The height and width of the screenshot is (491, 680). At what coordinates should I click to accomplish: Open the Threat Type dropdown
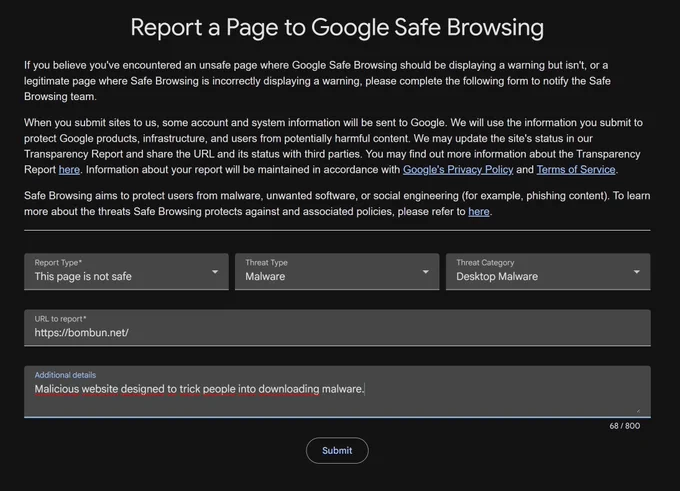337,272
